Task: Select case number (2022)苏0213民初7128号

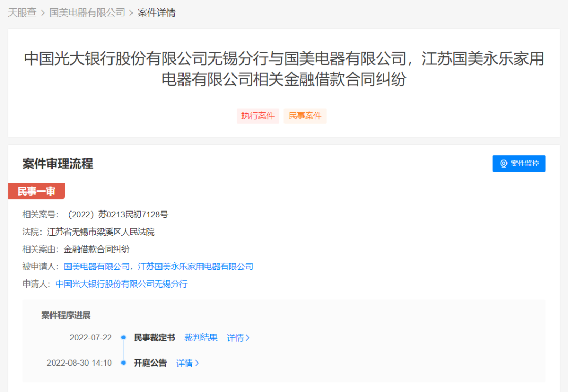Action: (118, 215)
